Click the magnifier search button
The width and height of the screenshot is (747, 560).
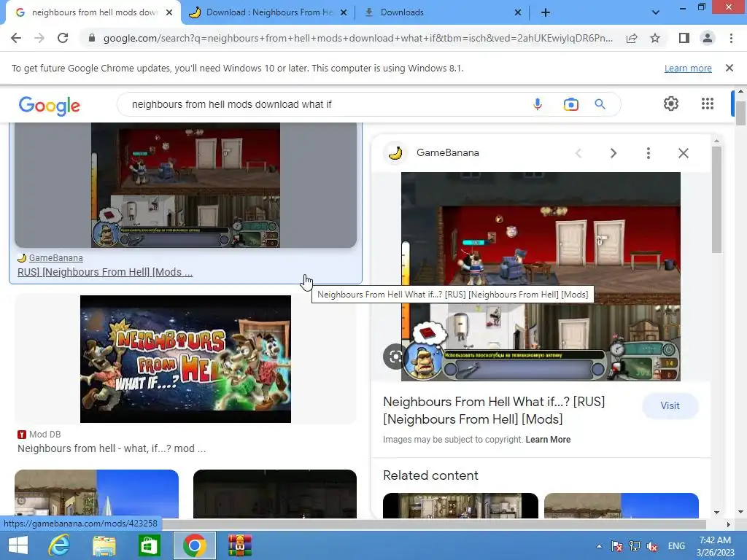(x=600, y=104)
